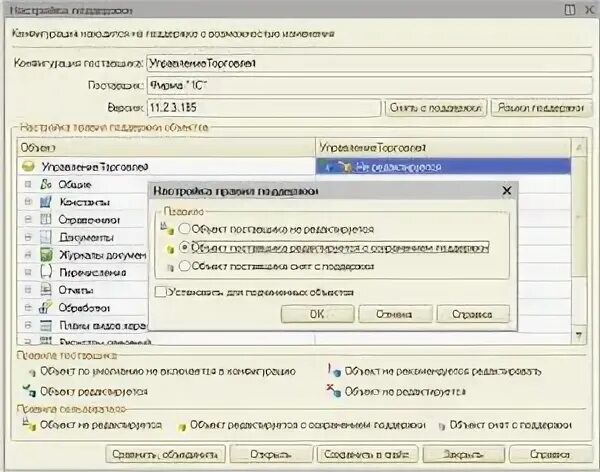Click legend text 'Объект не рекомендуется редактировать'
The height and width of the screenshot is (472, 600).
pos(443,371)
